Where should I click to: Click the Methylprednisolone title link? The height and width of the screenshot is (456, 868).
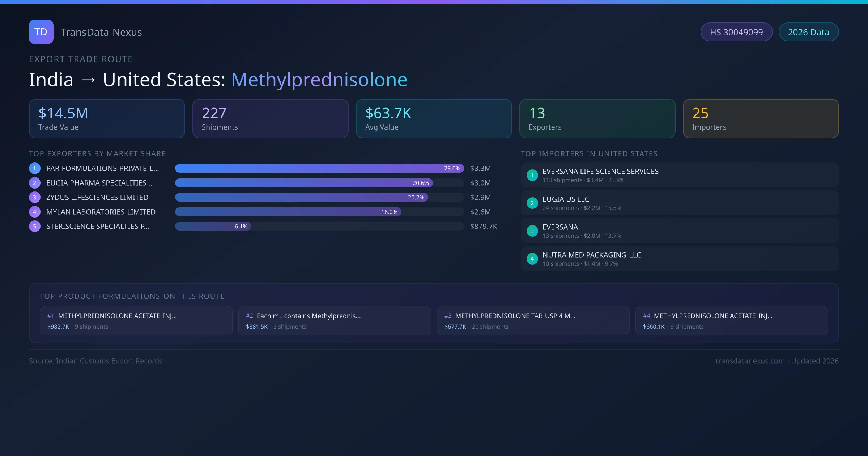(x=319, y=80)
